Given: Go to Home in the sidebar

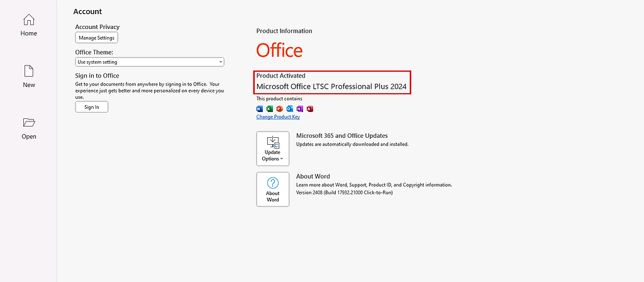Looking at the screenshot, I should tap(29, 25).
